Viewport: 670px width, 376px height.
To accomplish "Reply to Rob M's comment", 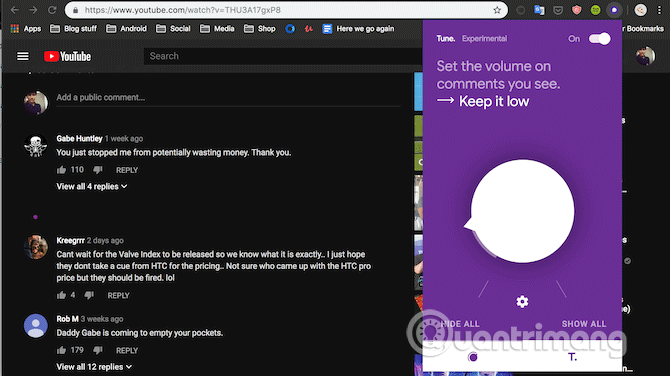I will click(127, 350).
